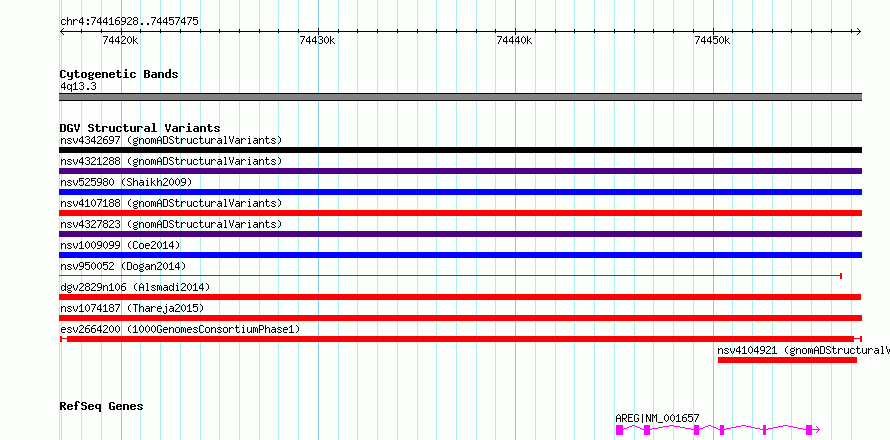Screen dimensions: 890x440
Task: Click the dgv2829n106 (Alsmadi2014) label
Action: pos(135,287)
